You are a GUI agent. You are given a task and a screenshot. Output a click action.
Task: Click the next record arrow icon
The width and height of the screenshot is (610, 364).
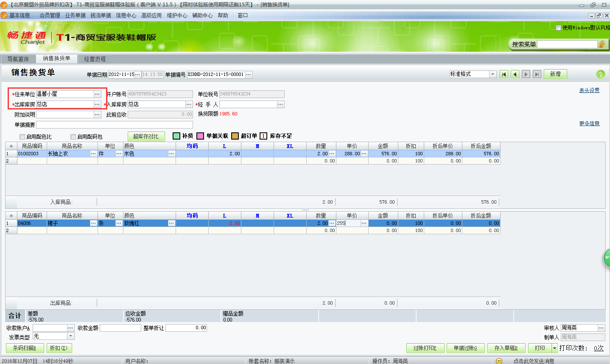click(x=526, y=74)
